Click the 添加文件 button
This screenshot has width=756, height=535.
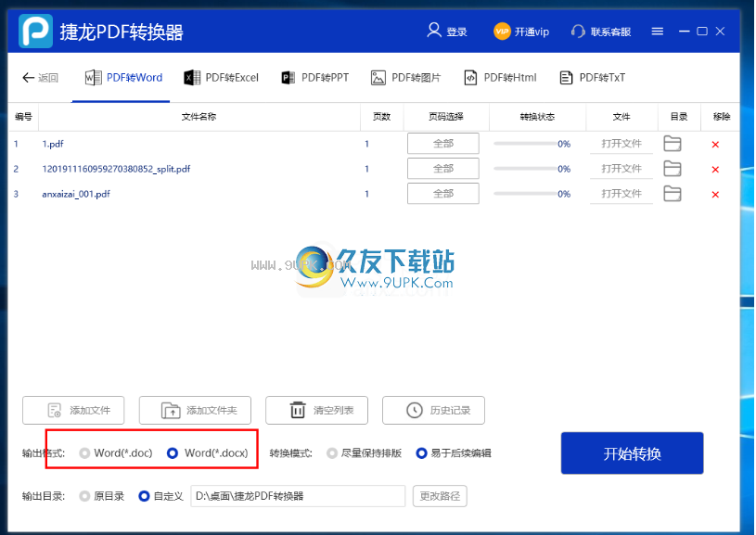(73, 410)
